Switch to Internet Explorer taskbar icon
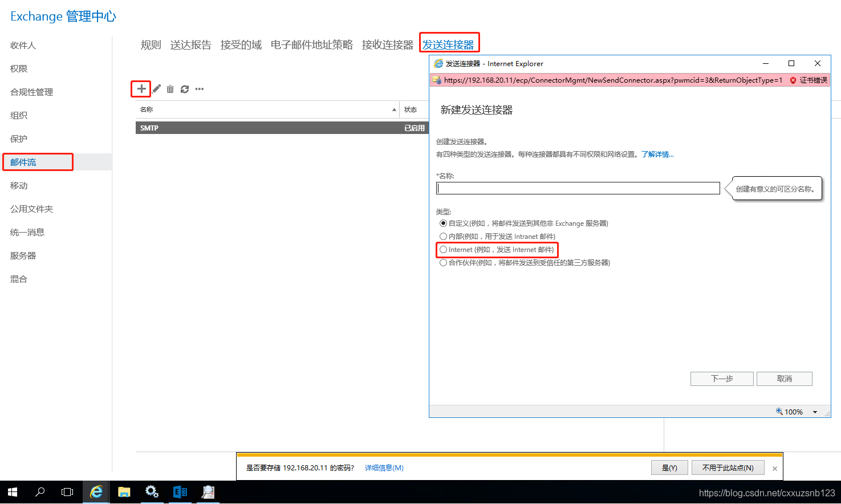The image size is (841, 504). (x=96, y=492)
